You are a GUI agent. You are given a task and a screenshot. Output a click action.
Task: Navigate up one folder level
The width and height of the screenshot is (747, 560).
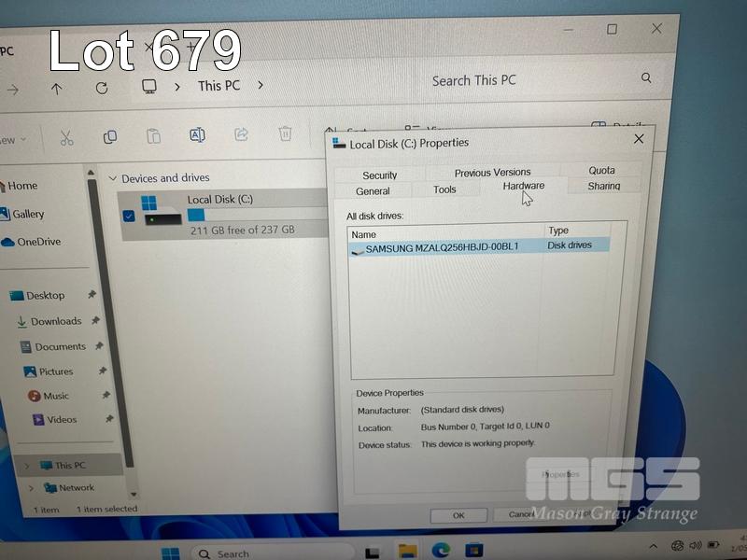tap(57, 89)
